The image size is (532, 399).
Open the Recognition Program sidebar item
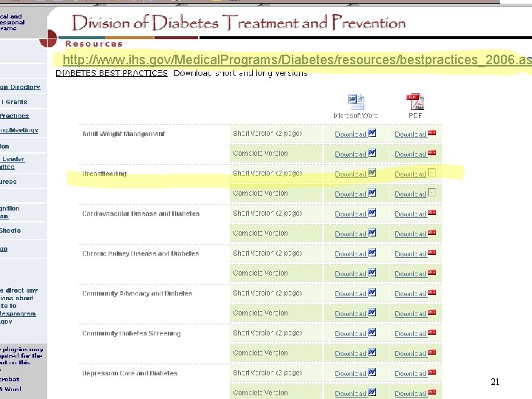point(10,212)
